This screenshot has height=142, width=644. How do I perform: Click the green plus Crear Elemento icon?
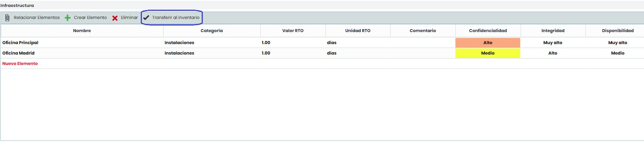coord(67,18)
